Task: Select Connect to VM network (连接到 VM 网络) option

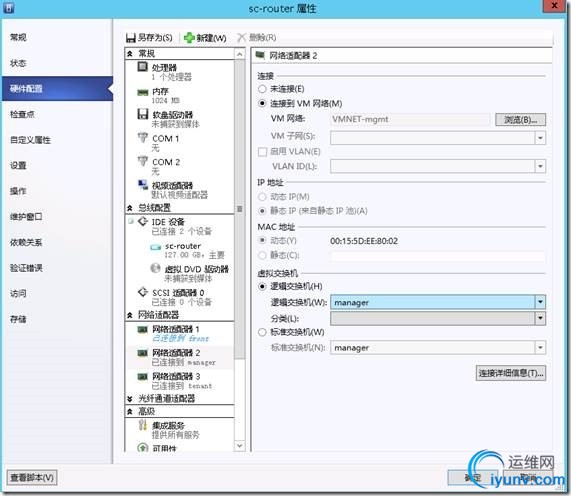Action: (262, 103)
